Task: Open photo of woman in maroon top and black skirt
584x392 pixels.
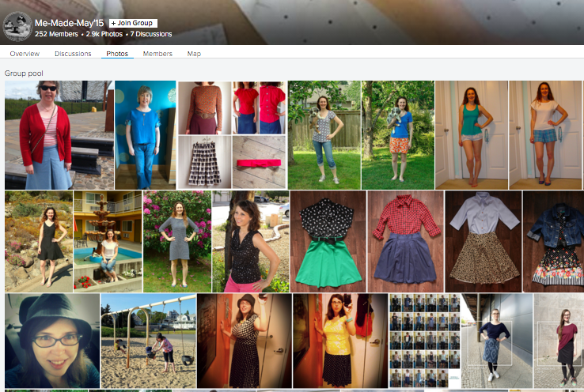Action: 559,341
